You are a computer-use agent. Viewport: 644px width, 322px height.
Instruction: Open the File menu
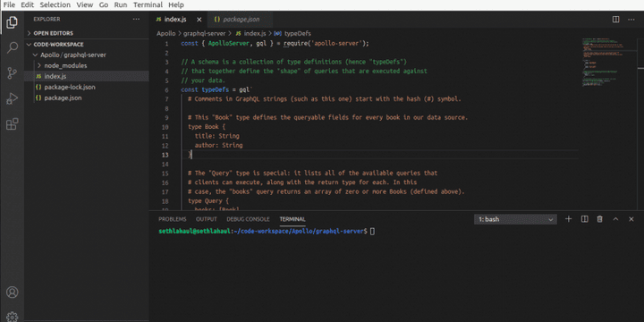(9, 5)
